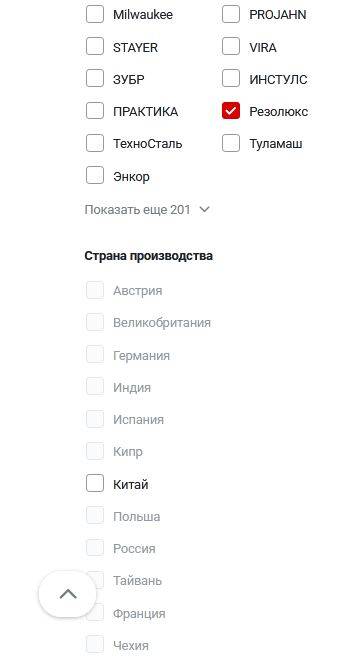The width and height of the screenshot is (362, 665).
Task: Click the scroll-to-top arrow button
Action: tap(68, 594)
